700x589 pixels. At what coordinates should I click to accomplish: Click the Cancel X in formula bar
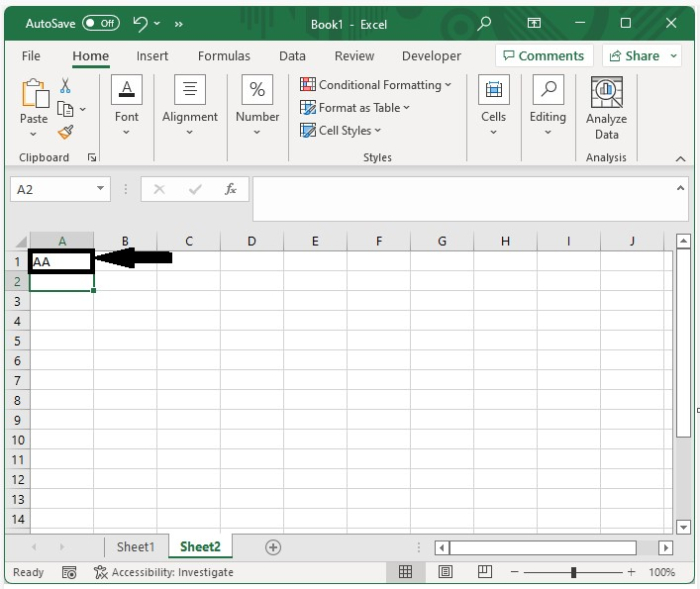(x=159, y=189)
